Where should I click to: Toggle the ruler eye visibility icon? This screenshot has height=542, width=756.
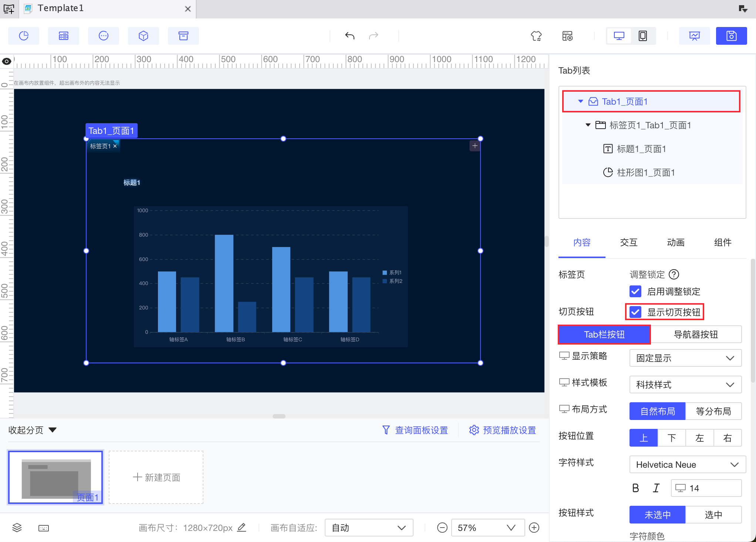[x=7, y=61]
